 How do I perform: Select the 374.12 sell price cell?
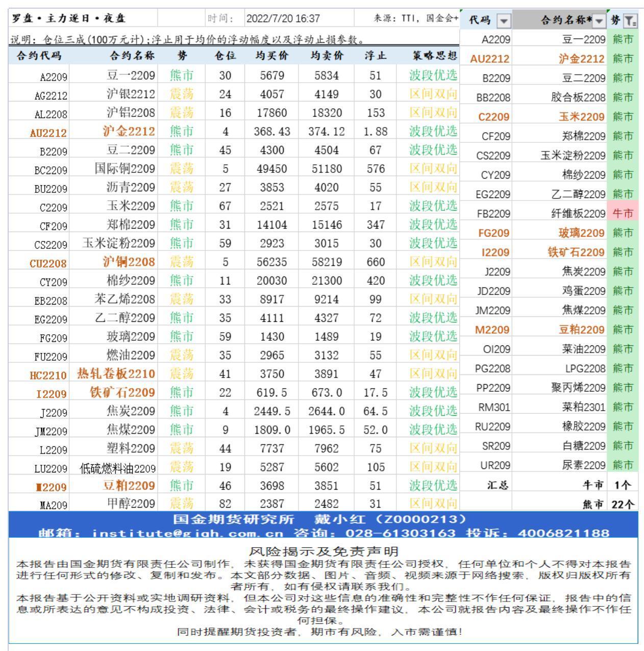click(x=327, y=132)
